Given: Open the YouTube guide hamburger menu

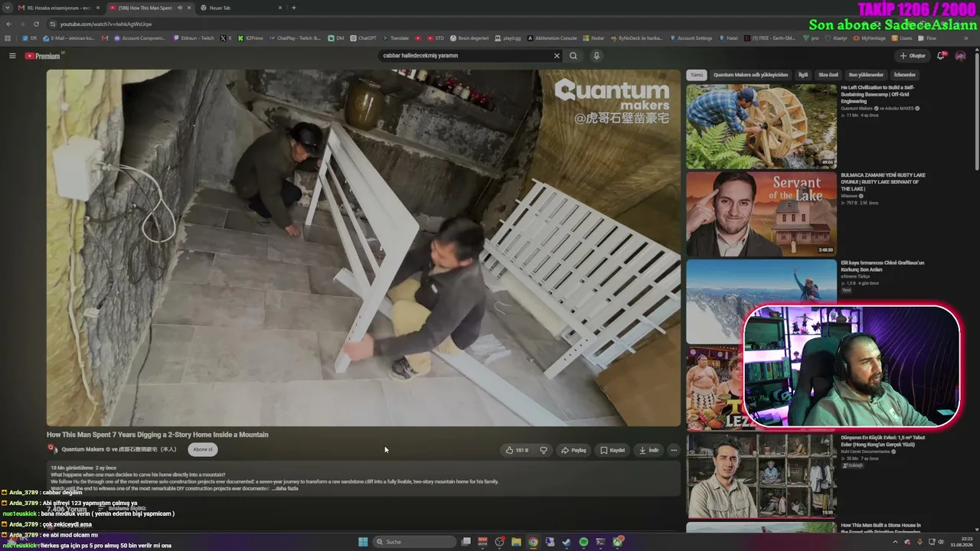Looking at the screenshot, I should click(12, 56).
